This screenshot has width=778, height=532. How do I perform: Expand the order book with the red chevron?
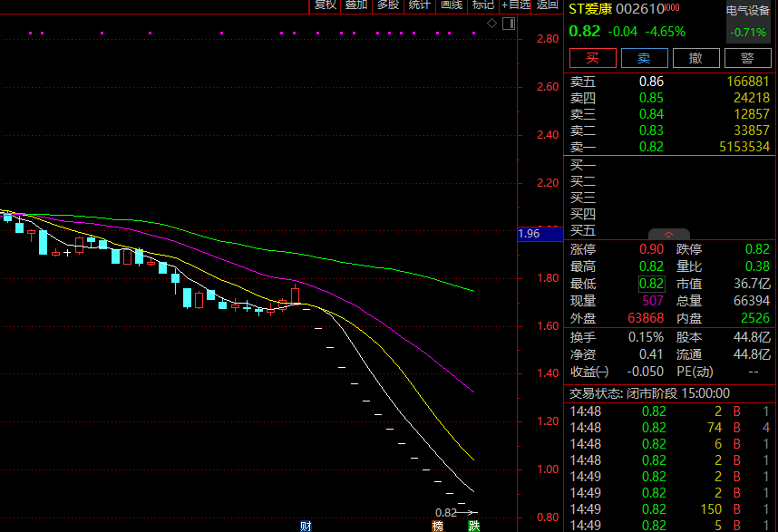669,234
